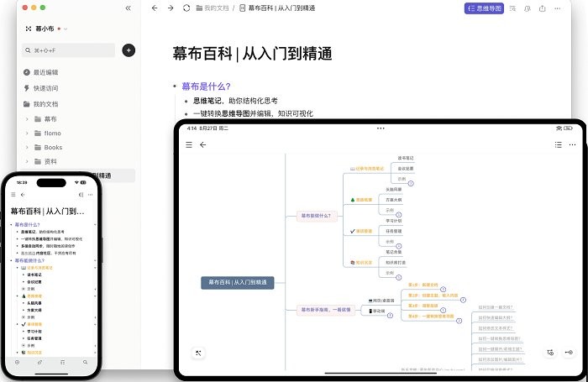Click the purple 思维导图 button
The image size is (588, 382).
click(484, 8)
